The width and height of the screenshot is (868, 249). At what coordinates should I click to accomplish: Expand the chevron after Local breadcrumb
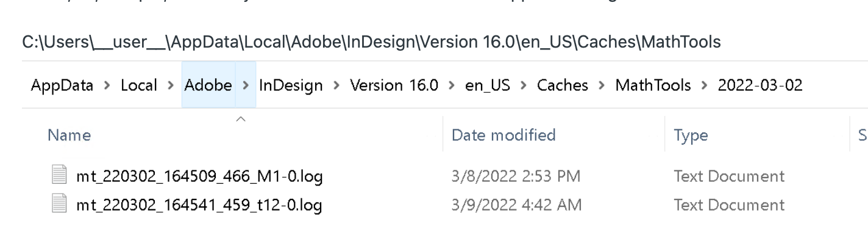171,85
